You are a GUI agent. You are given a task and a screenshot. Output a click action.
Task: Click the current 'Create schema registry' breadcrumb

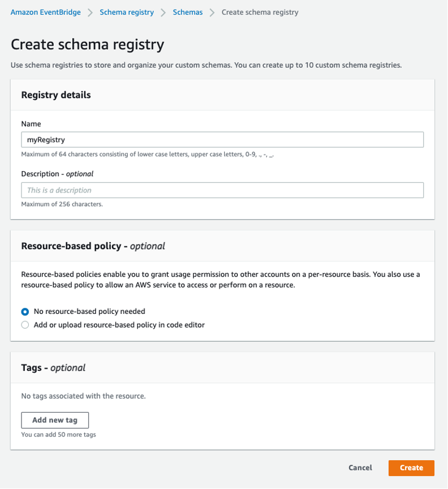pyautogui.click(x=260, y=12)
